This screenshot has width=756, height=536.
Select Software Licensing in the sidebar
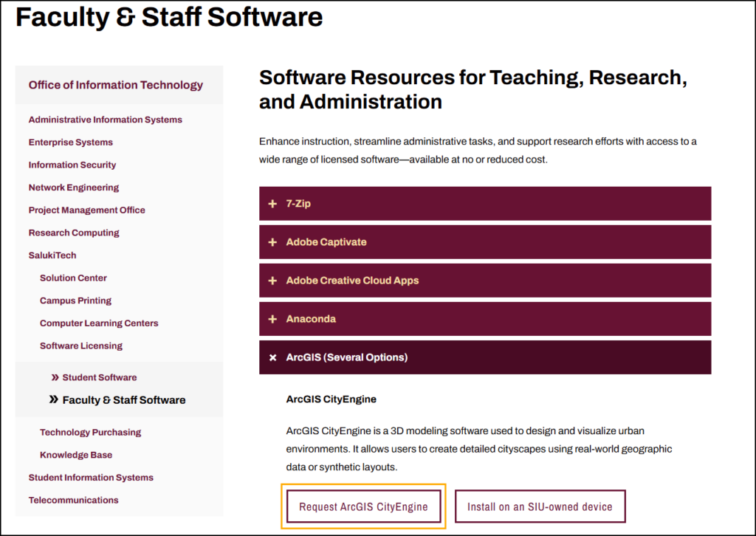81,346
